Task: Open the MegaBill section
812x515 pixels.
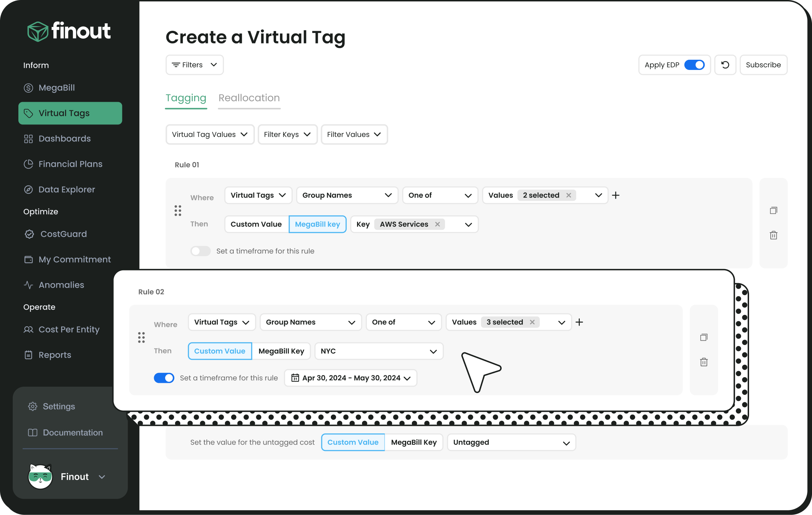Action: [57, 88]
